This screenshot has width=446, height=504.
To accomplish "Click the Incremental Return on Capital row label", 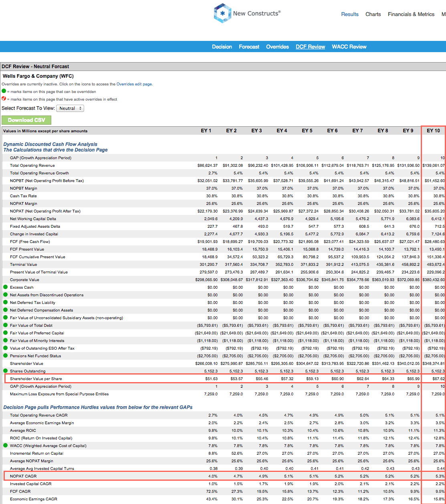I will [37, 453].
